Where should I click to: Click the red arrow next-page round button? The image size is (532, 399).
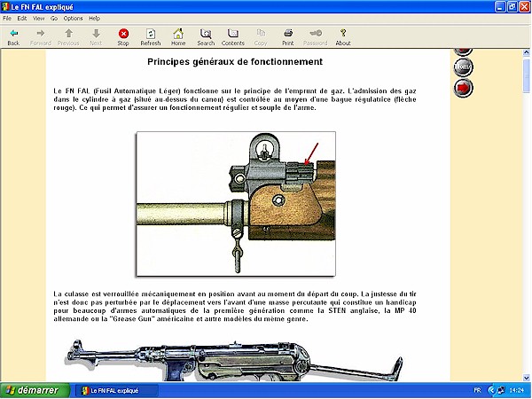coord(463,88)
